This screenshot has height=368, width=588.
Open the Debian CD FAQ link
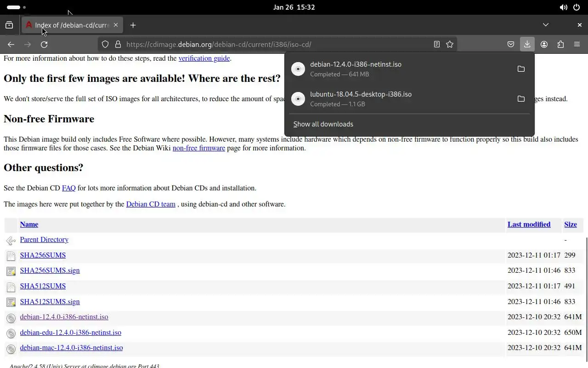(69, 188)
